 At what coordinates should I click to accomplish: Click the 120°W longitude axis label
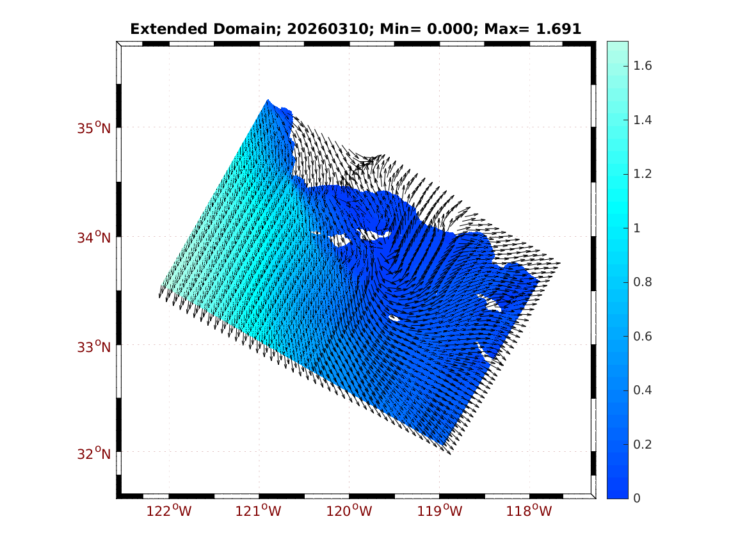tap(349, 511)
